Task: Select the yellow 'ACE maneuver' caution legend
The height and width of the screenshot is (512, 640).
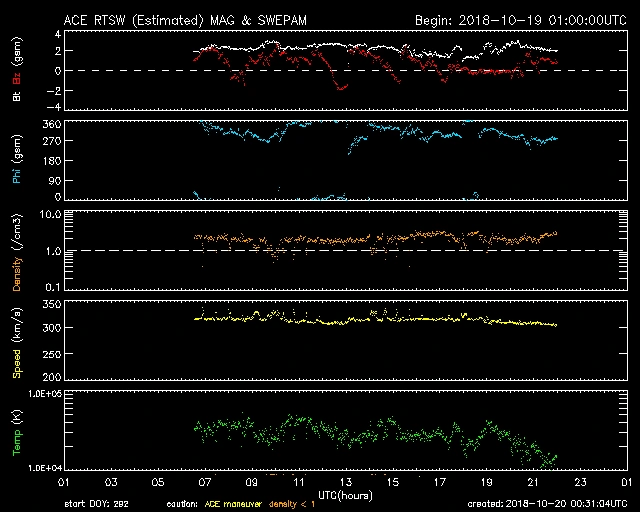Action: coord(233,504)
